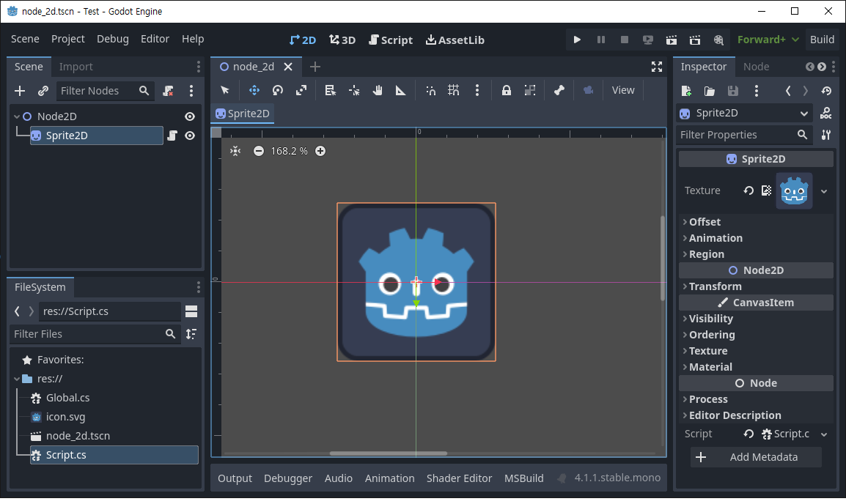846x504 pixels.
Task: Open the Texture dropdown arrow
Action: pyautogui.click(x=824, y=191)
